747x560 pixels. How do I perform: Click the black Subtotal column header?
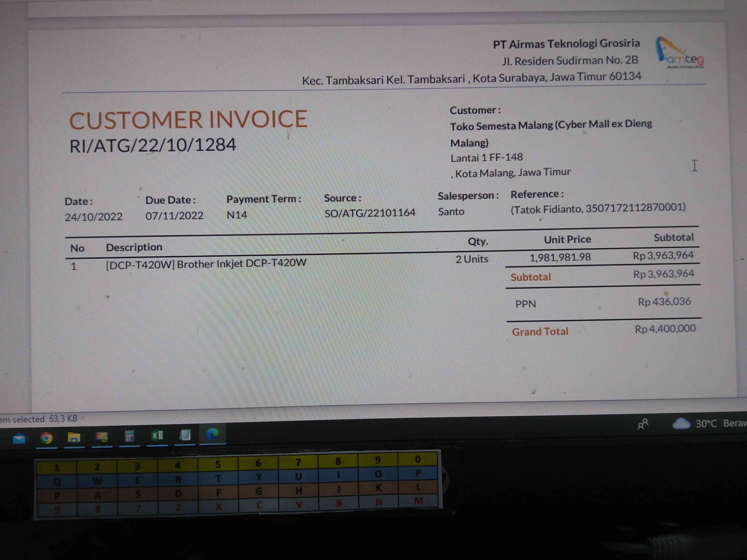(x=674, y=238)
